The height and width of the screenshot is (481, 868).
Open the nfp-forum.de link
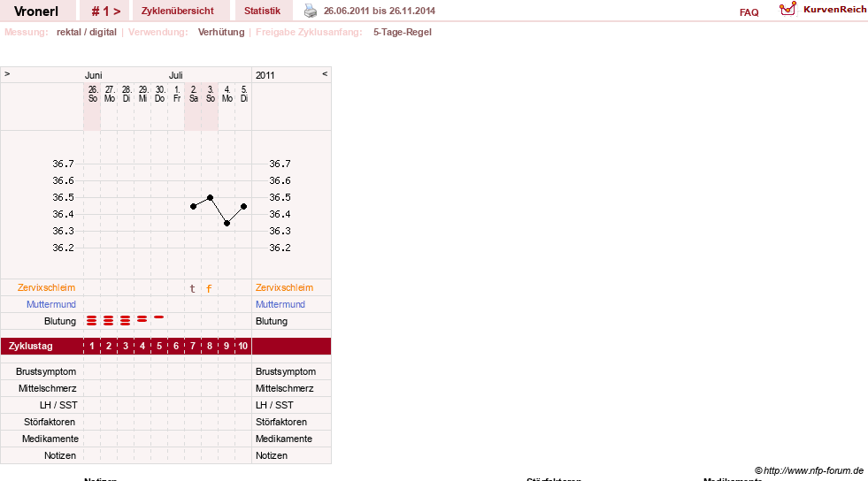(813, 470)
